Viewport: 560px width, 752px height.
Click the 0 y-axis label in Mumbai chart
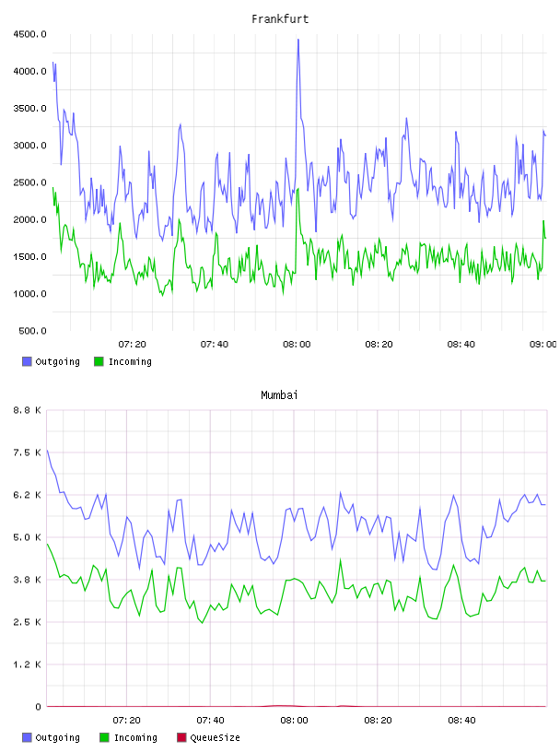[x=39, y=707]
